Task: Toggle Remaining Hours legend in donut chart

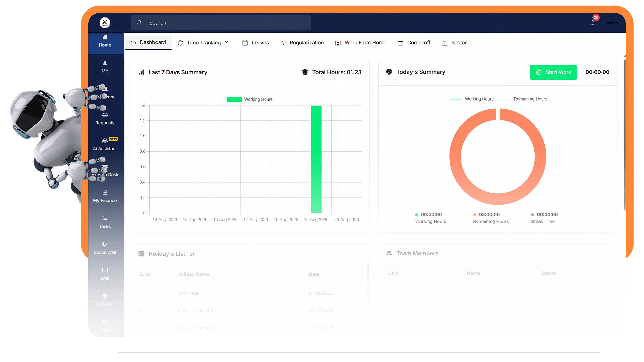Action: point(523,99)
